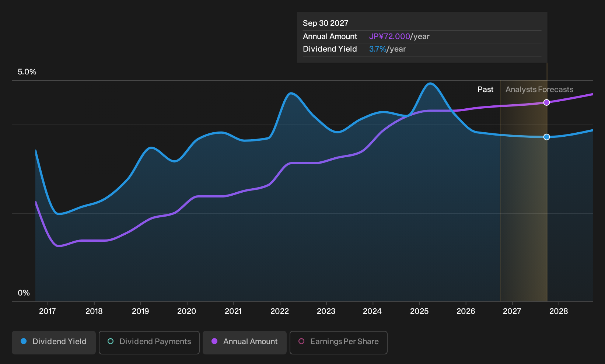This screenshot has width=605, height=364.
Task: Click the Sep 30 2027 tooltip date
Action: pos(326,23)
